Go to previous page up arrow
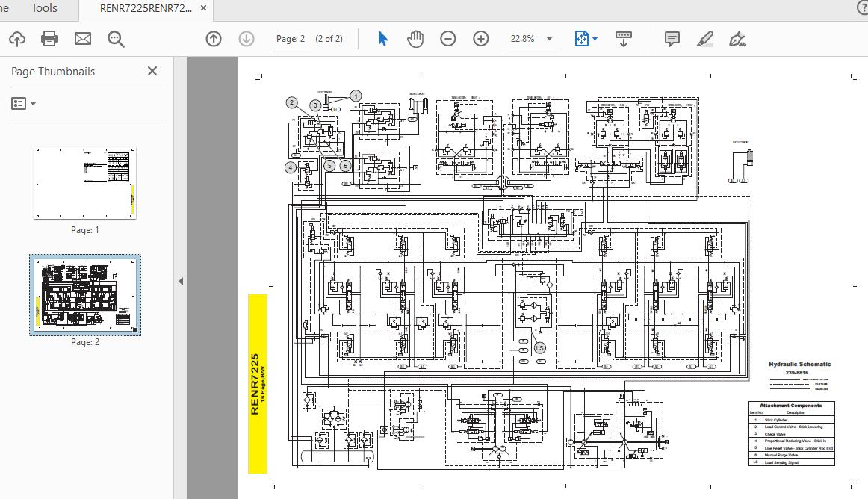This screenshot has width=868, height=499. click(214, 39)
